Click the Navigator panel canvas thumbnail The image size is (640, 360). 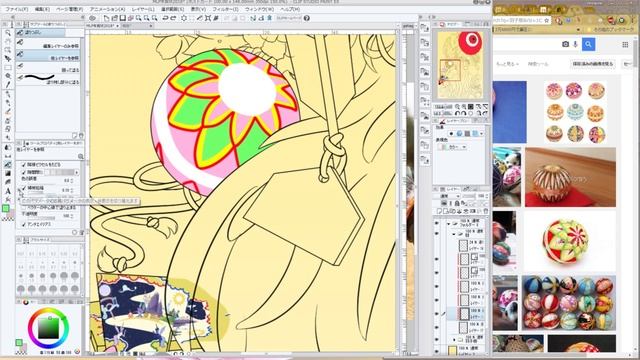(x=460, y=65)
